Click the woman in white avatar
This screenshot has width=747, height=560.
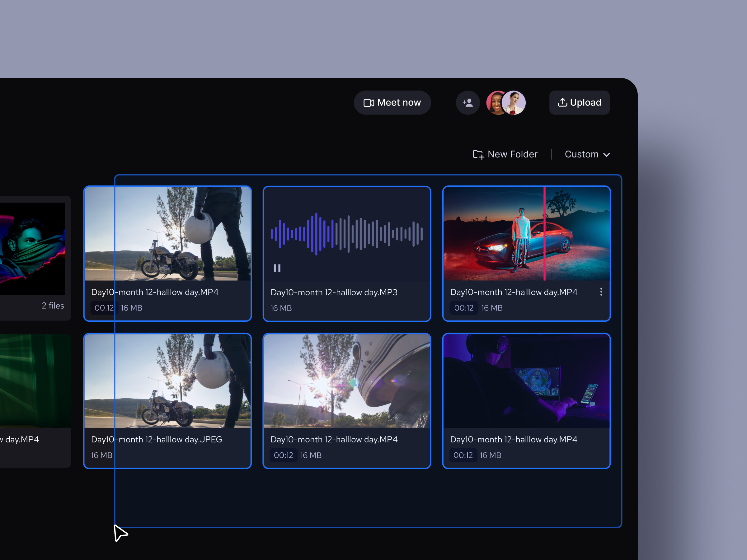pyautogui.click(x=514, y=103)
